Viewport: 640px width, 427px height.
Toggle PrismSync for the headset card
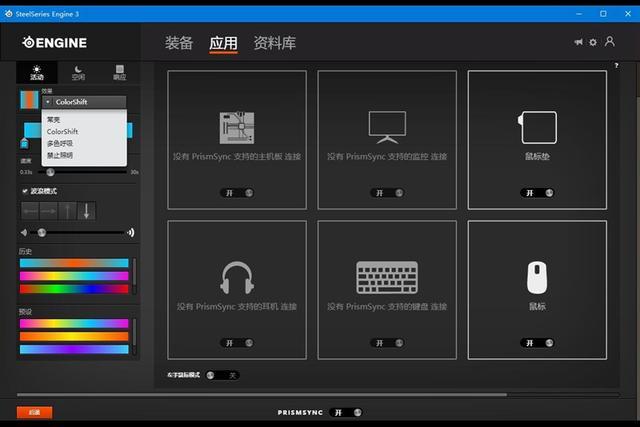click(237, 343)
